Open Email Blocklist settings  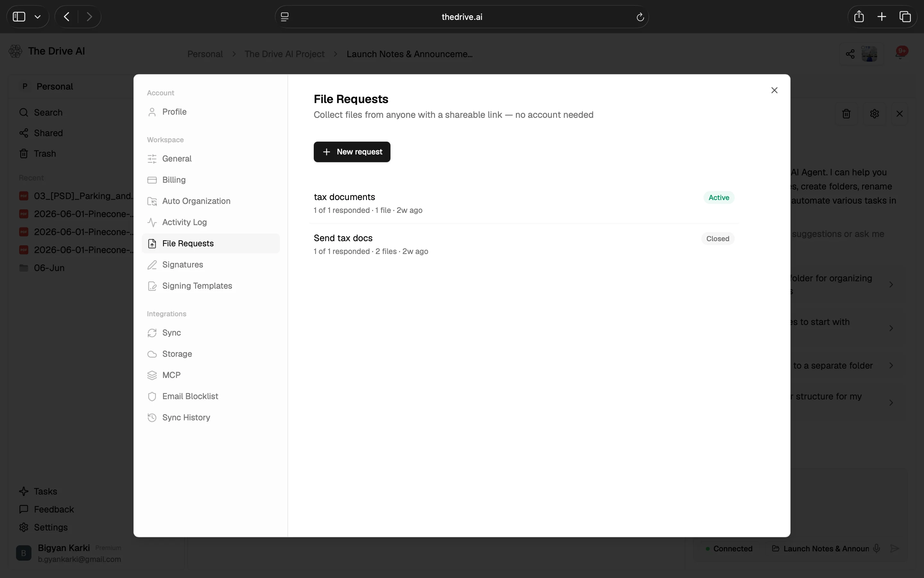[210, 397]
